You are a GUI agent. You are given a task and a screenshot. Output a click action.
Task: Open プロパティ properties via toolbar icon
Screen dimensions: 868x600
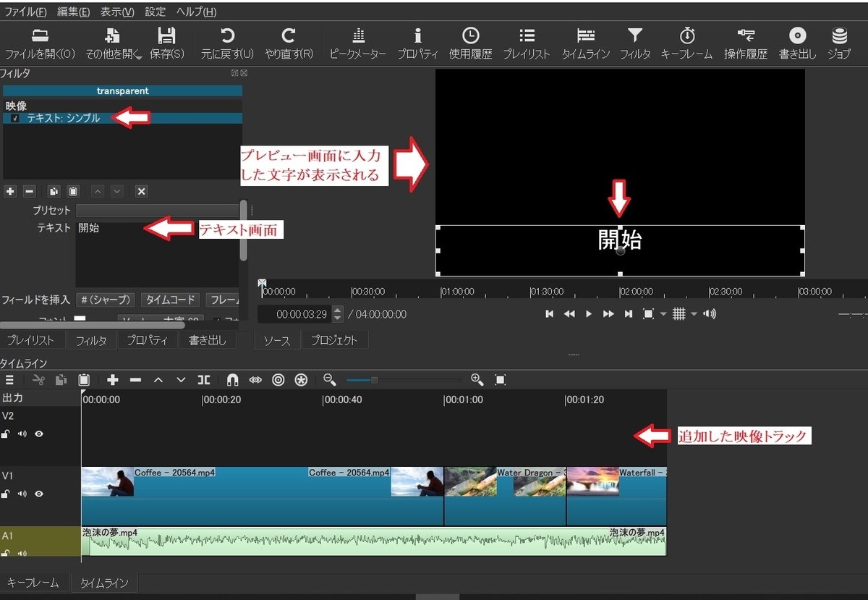pyautogui.click(x=417, y=36)
